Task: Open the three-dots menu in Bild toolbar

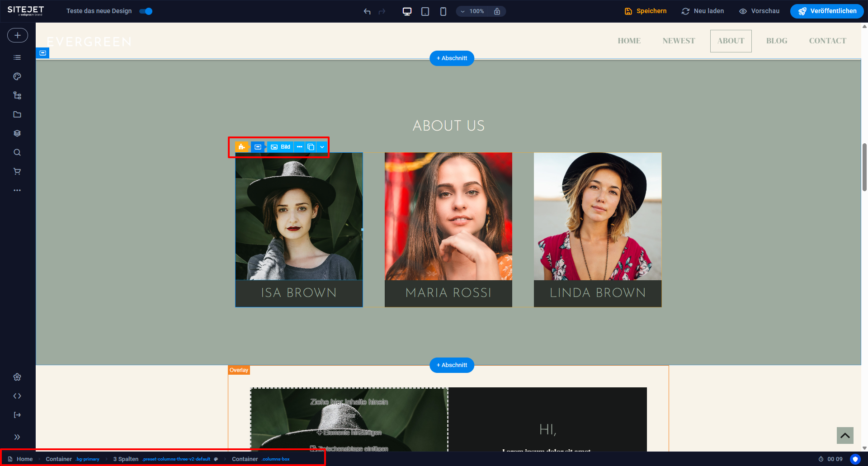Action: (x=299, y=147)
